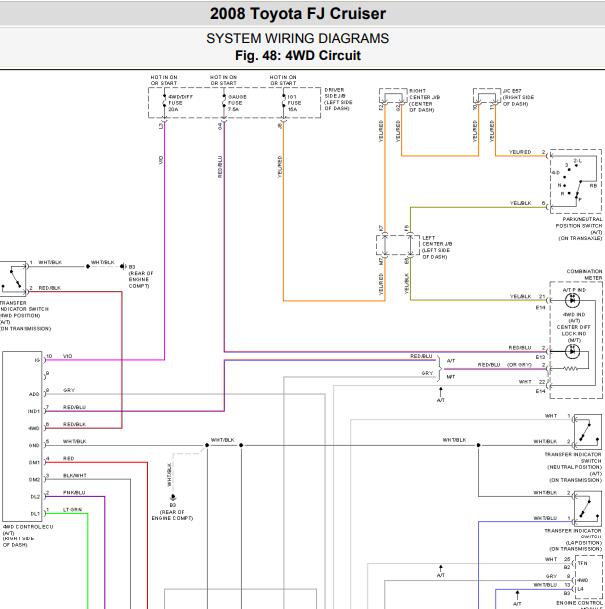Click the GND terminal on ECU
This screenshot has height=609, width=605.
[x=34, y=445]
